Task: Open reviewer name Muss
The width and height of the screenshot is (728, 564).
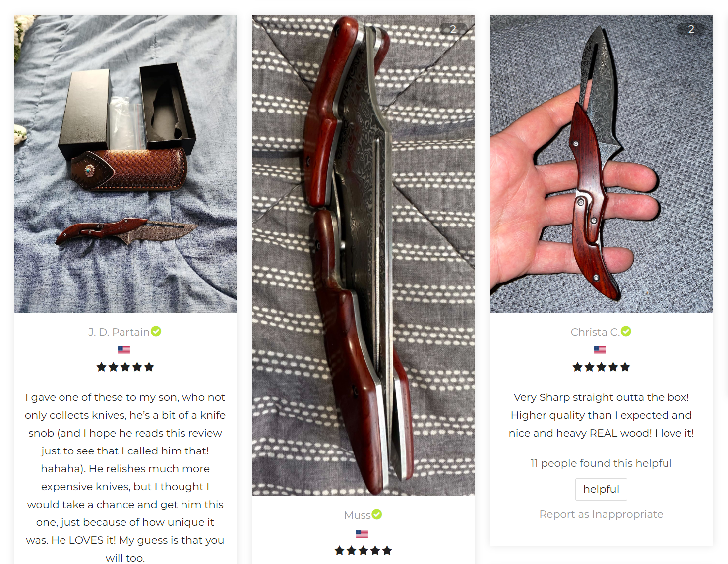Action: (358, 515)
